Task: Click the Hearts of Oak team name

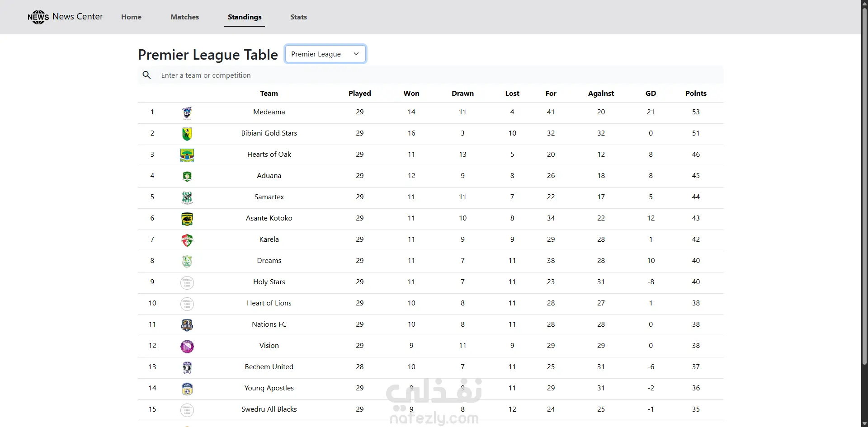Action: click(x=269, y=155)
